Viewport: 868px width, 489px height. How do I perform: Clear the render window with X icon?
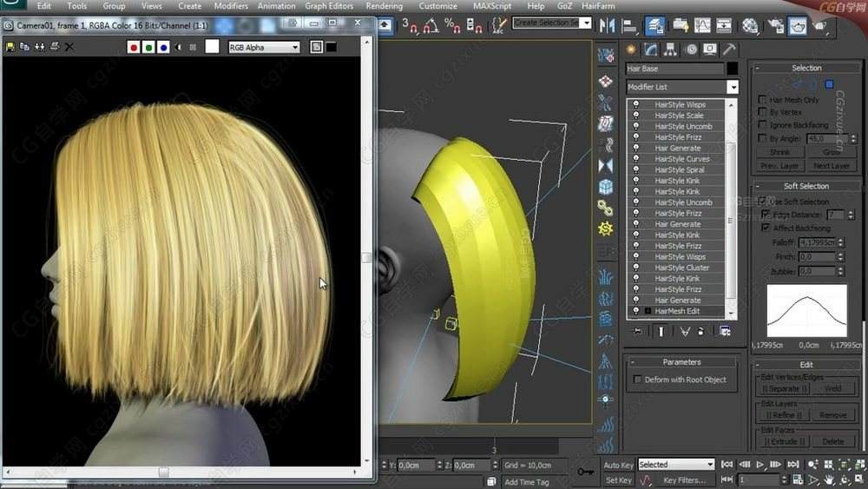click(69, 47)
